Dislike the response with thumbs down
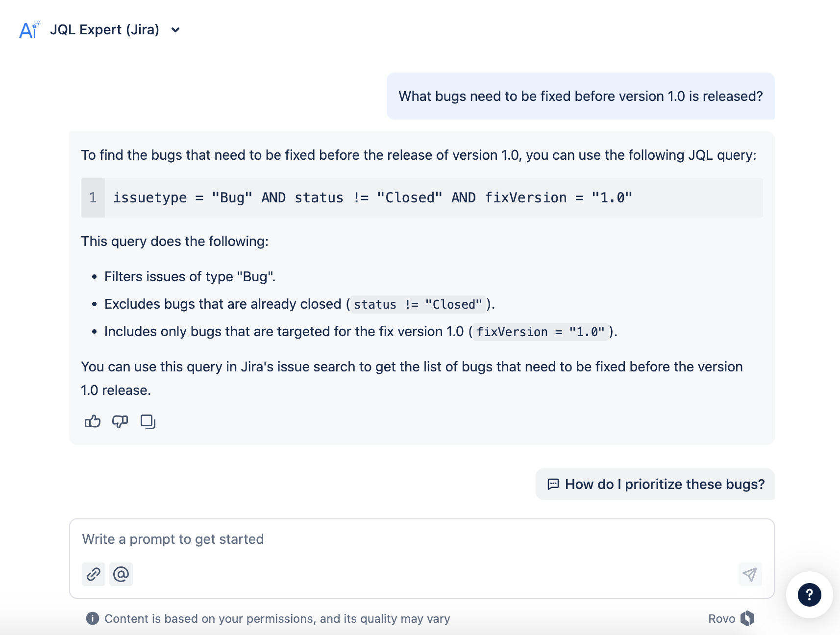 tap(120, 421)
